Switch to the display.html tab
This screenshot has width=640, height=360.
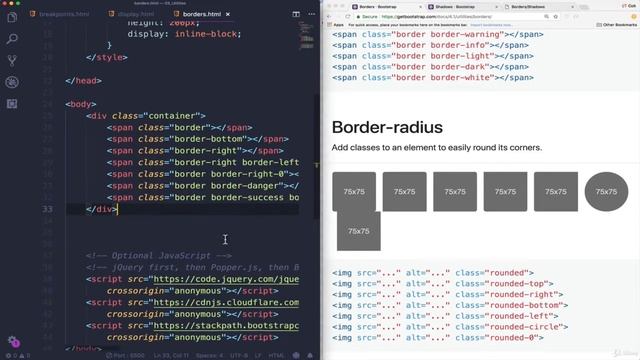point(131,14)
